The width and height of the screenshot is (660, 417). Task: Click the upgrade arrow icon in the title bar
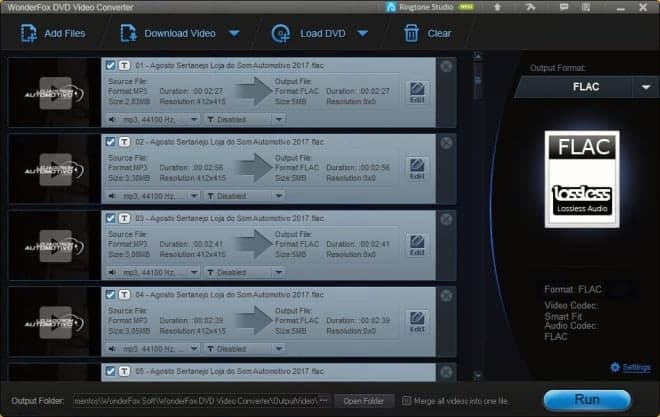click(x=497, y=7)
